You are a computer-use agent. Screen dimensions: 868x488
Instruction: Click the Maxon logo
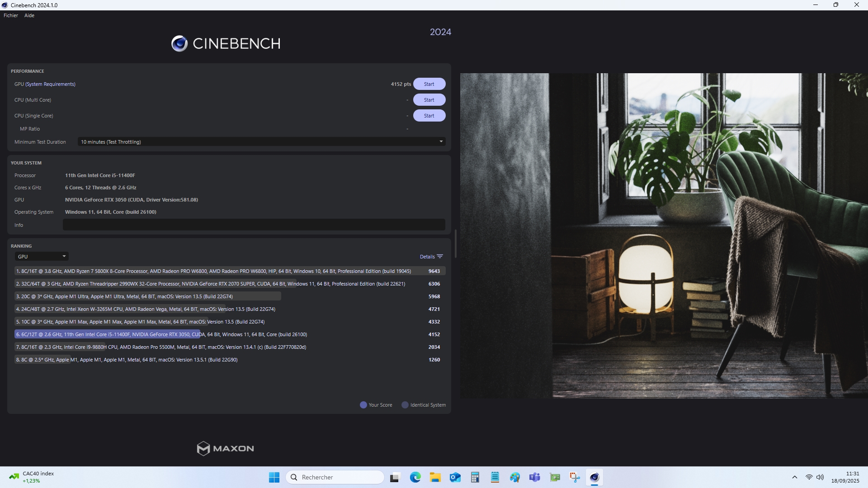pyautogui.click(x=225, y=448)
